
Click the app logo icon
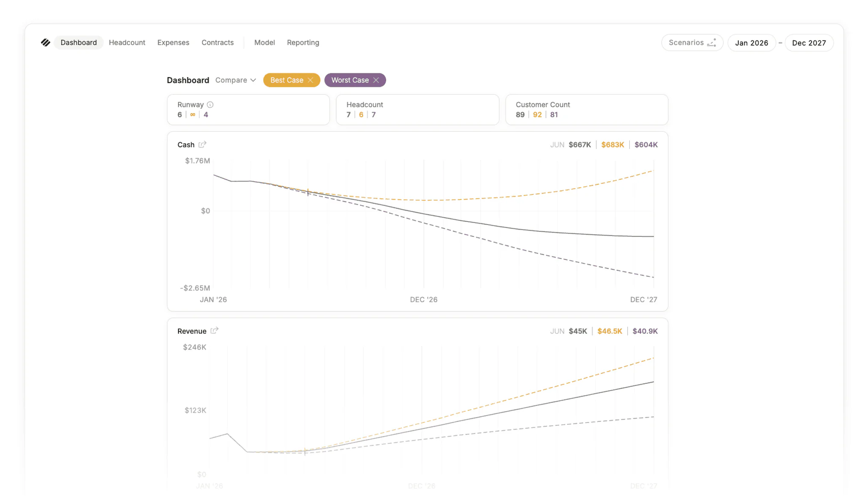tap(45, 42)
